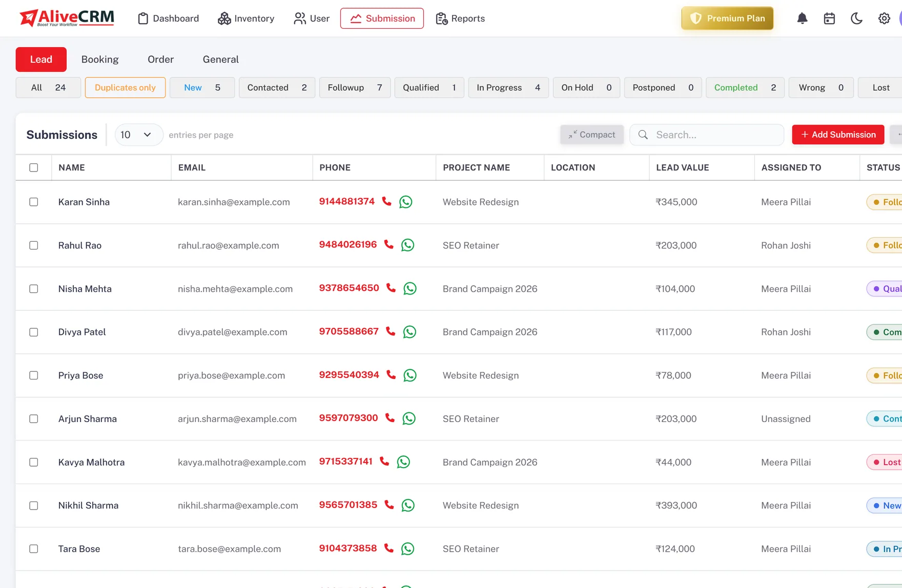Call Priya Bose via phone icon
Image resolution: width=902 pixels, height=588 pixels.
point(391,375)
